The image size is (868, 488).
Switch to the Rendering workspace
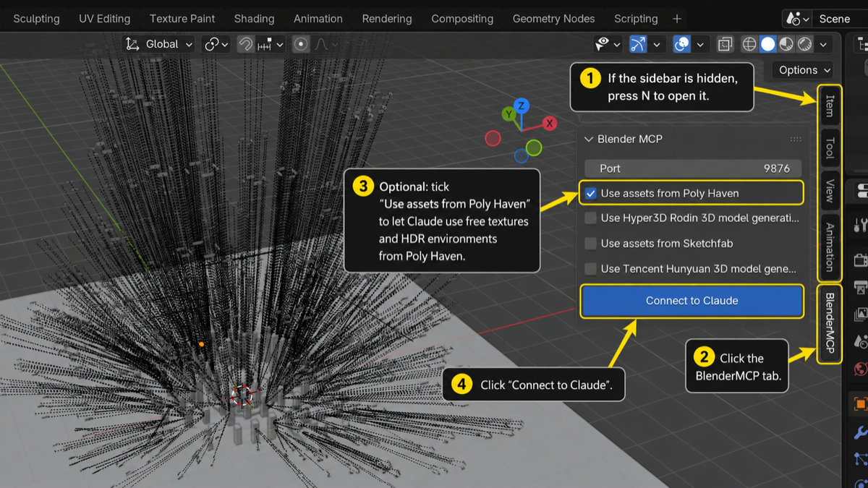coord(387,19)
